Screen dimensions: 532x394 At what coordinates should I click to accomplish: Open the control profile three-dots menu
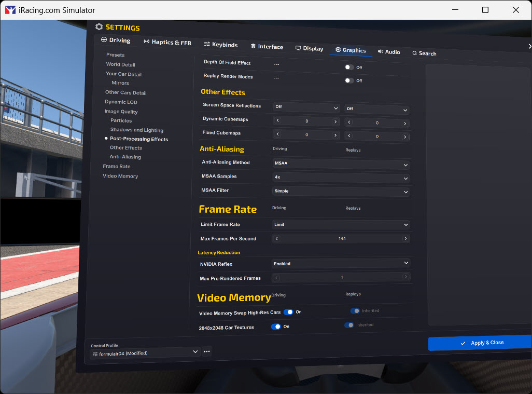point(206,351)
